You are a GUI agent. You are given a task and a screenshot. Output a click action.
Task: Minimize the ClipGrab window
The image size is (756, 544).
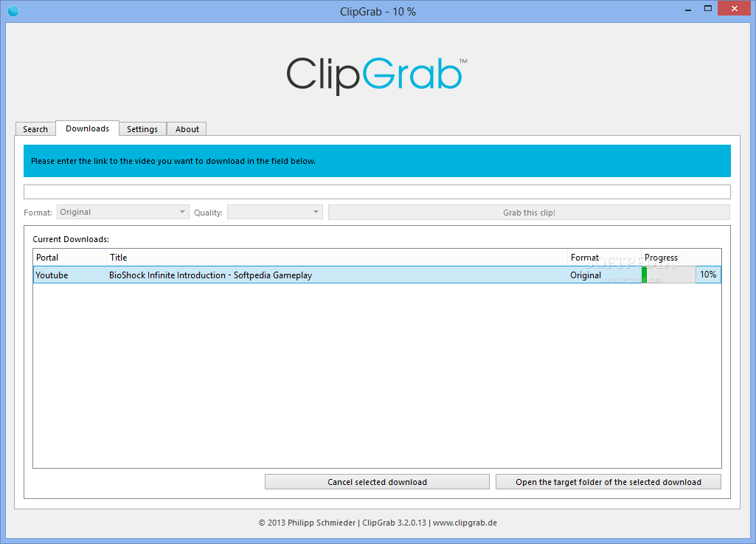click(x=688, y=10)
